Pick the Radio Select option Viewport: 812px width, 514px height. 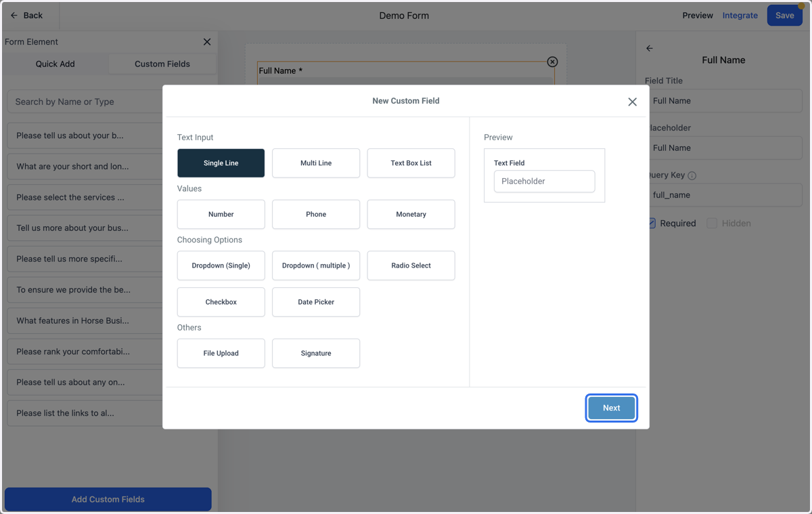411,265
